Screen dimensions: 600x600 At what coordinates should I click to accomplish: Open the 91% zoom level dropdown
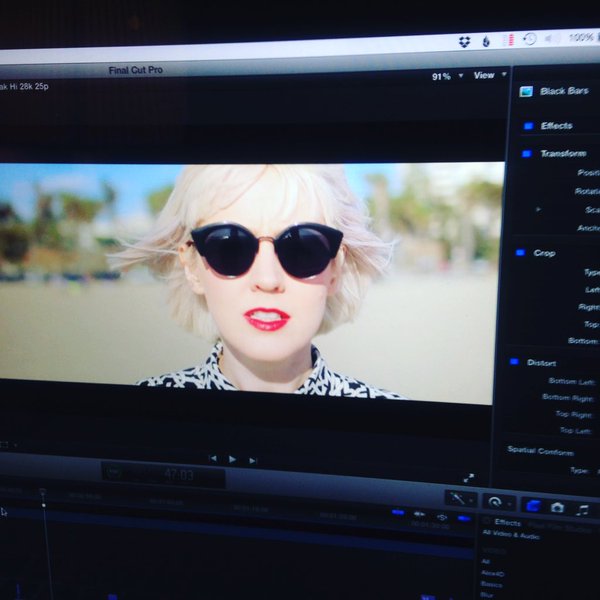tap(446, 76)
